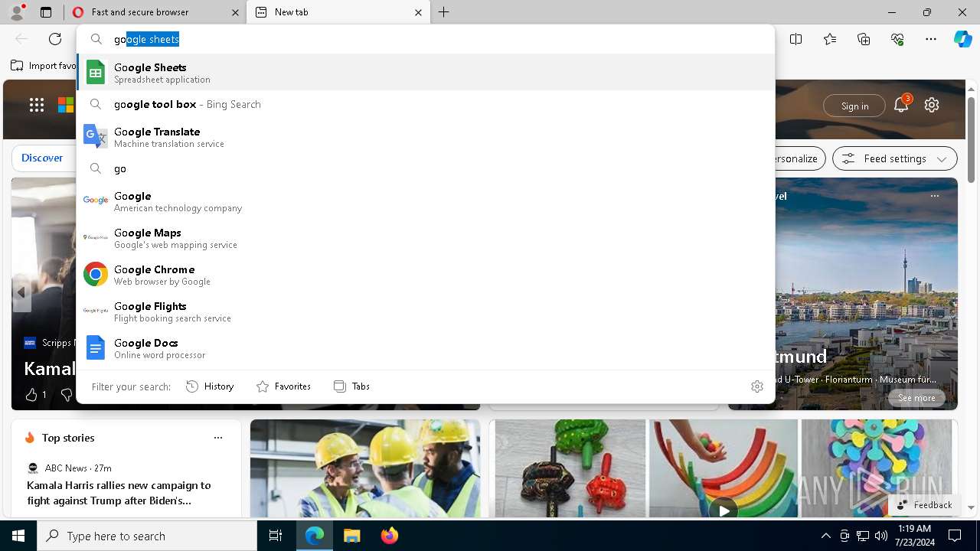The height and width of the screenshot is (551, 980).
Task: Open address bar search settings gear
Action: tap(757, 386)
